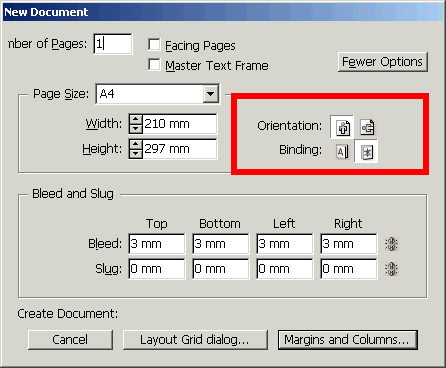446x368 pixels.
Task: Click the Width field showing 210 mm
Action: point(180,124)
